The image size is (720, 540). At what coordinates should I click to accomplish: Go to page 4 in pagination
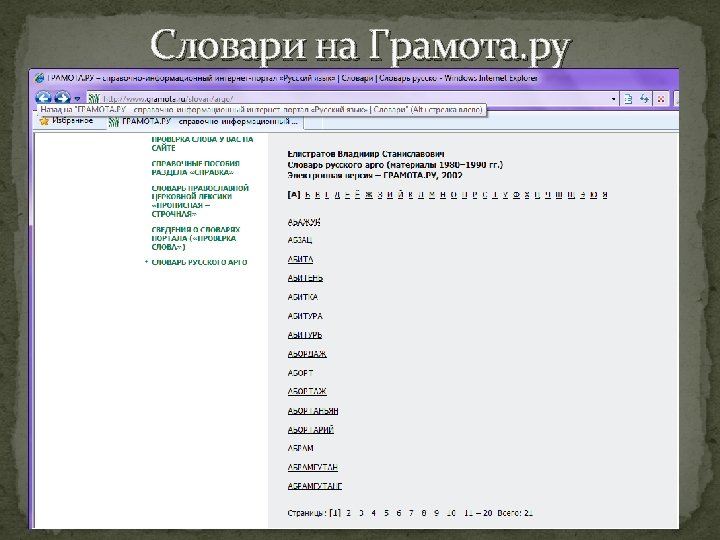(x=374, y=513)
